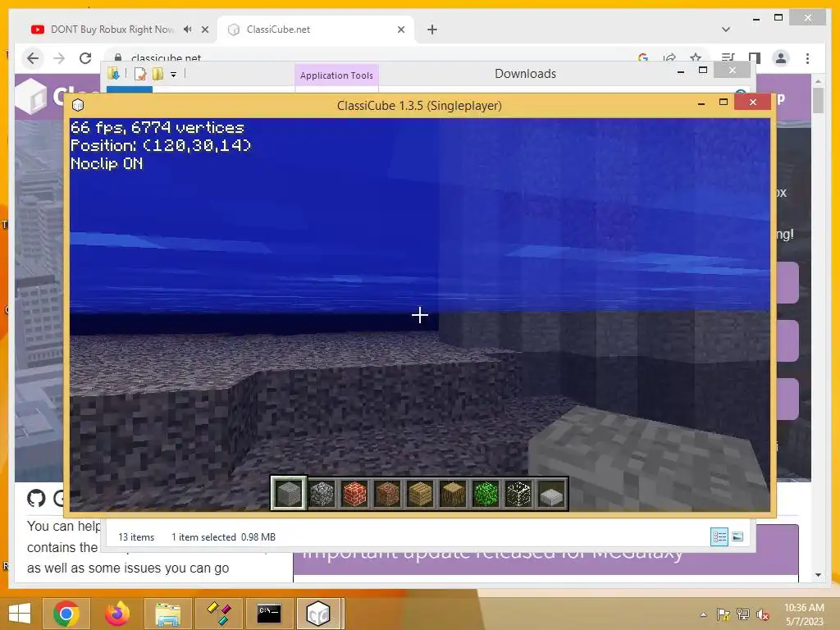The height and width of the screenshot is (630, 840).
Task: Select the glass block in the hotbar
Action: [518, 493]
